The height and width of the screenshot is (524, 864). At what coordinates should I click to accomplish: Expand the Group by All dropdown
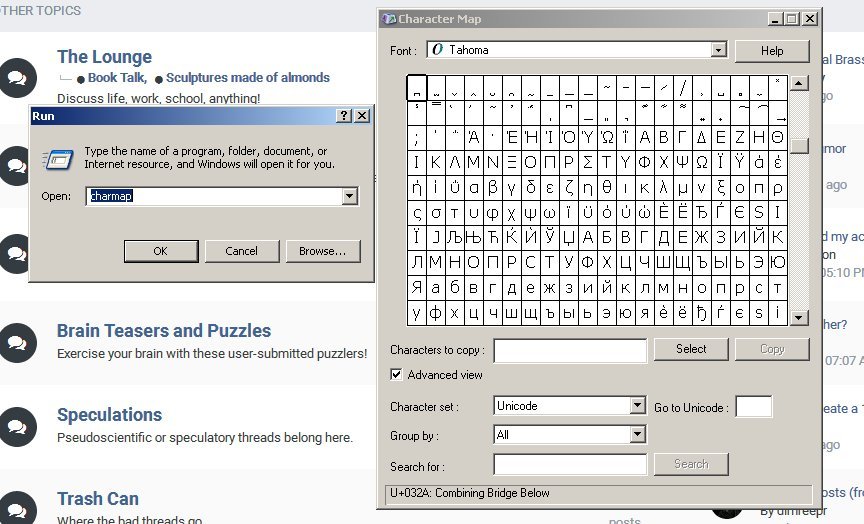638,435
